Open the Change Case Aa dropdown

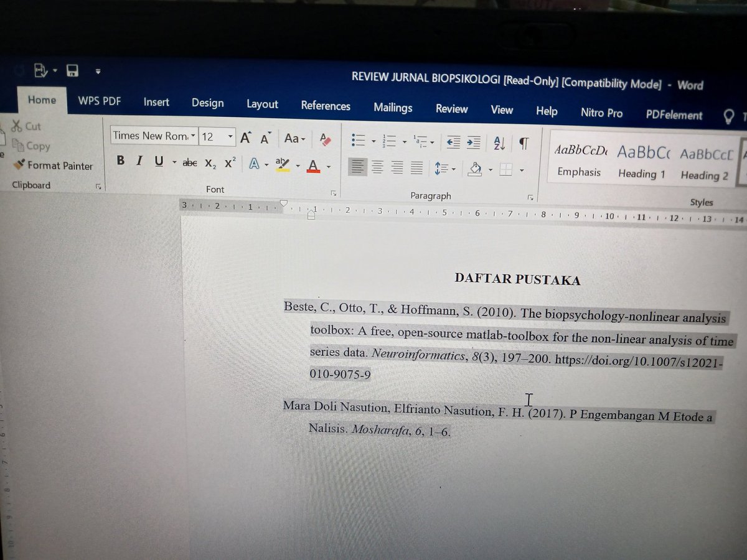(294, 138)
